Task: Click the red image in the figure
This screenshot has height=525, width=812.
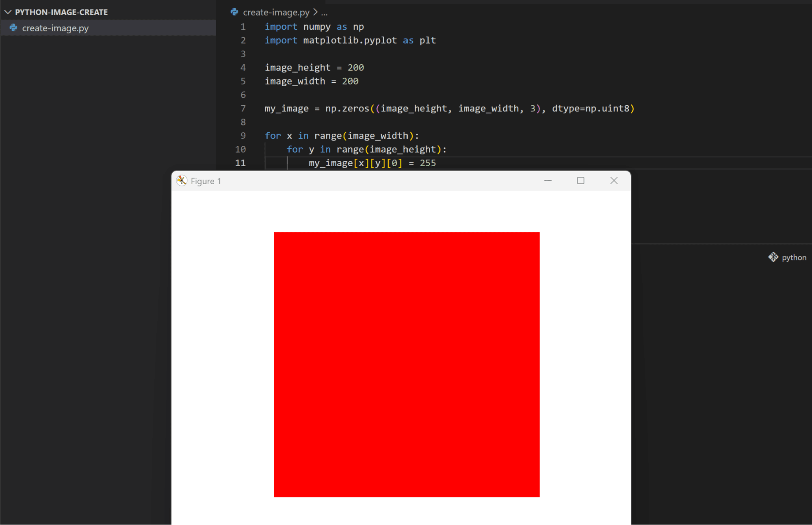Action: [407, 364]
